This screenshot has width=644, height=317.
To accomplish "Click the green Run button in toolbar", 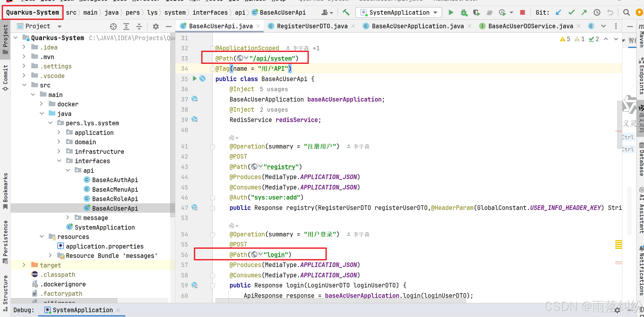I will (x=451, y=12).
